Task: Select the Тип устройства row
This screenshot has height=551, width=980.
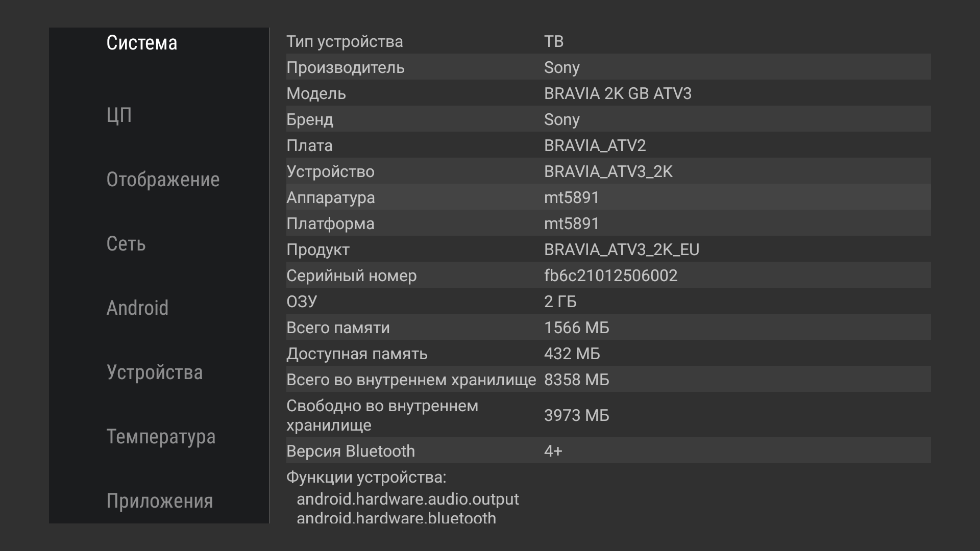Action: click(608, 41)
